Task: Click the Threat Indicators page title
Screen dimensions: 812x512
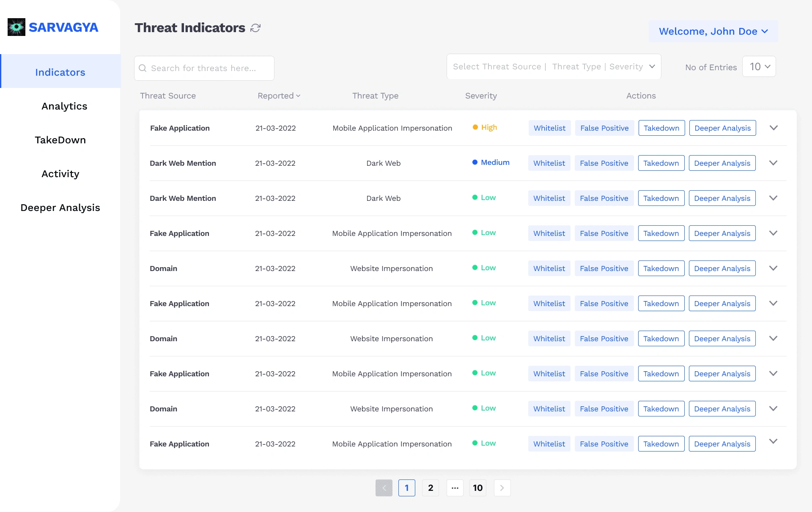Action: coord(190,28)
